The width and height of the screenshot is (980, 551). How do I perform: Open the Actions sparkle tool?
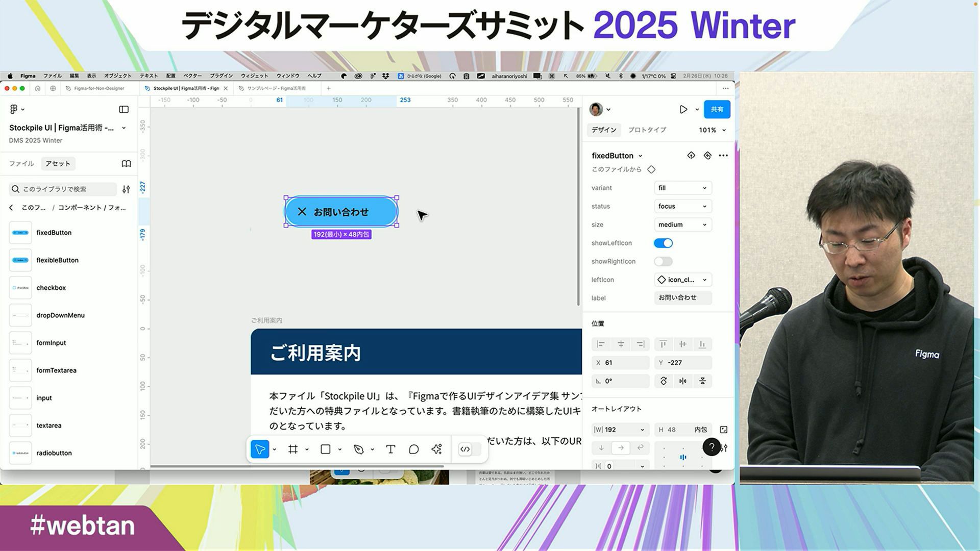point(436,449)
